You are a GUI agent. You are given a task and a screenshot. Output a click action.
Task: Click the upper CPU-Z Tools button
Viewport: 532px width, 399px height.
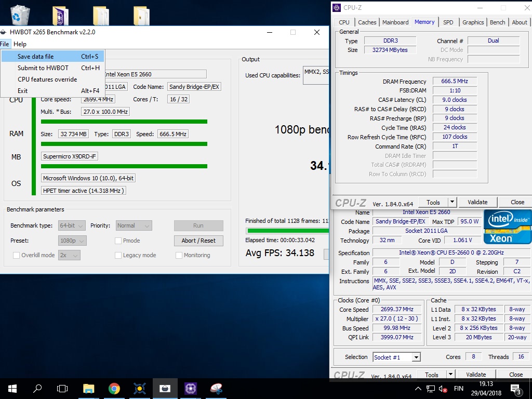click(x=433, y=202)
